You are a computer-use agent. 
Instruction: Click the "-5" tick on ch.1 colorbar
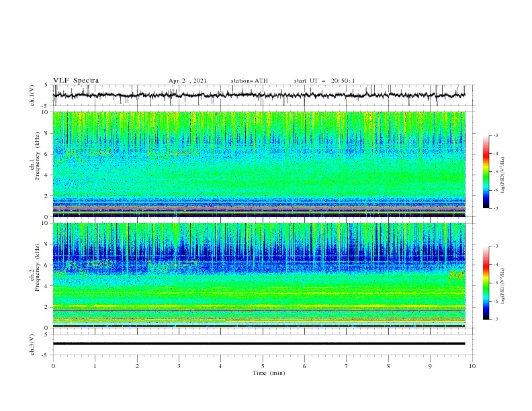pos(495,172)
